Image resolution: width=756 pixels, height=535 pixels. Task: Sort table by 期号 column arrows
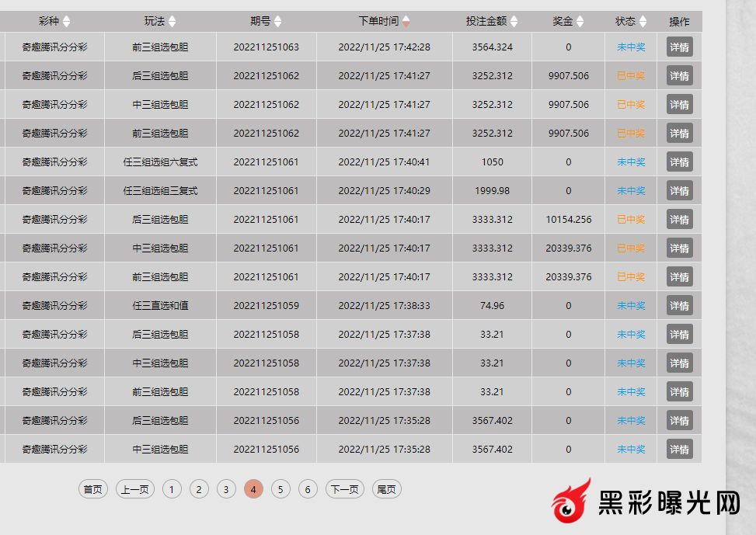pos(278,22)
